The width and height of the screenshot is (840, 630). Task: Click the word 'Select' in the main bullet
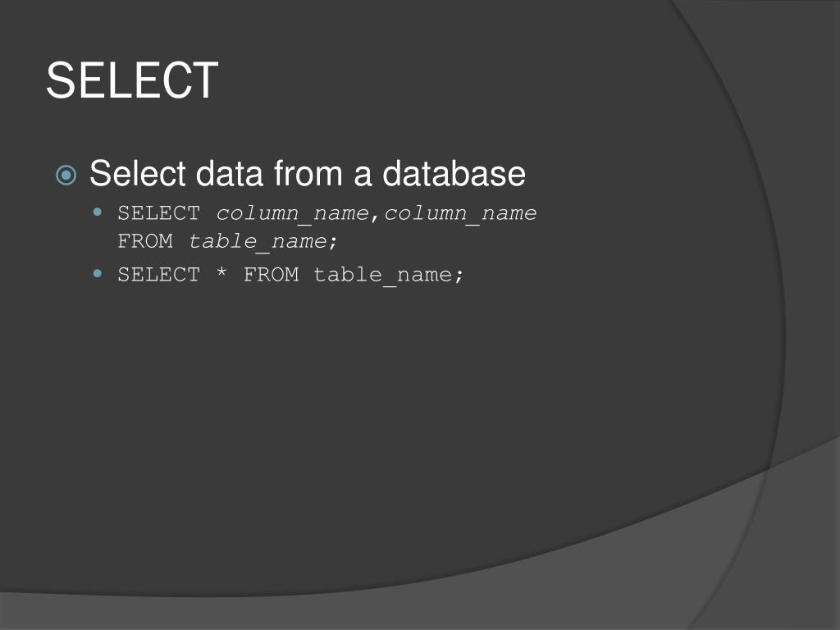[139, 173]
